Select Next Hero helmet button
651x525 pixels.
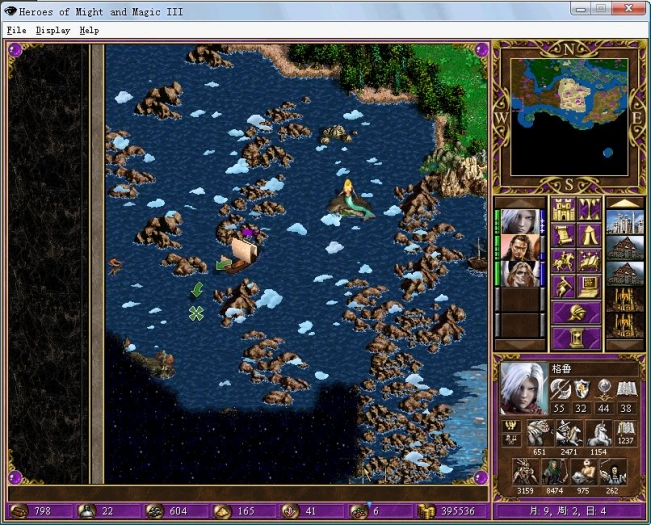[x=576, y=313]
